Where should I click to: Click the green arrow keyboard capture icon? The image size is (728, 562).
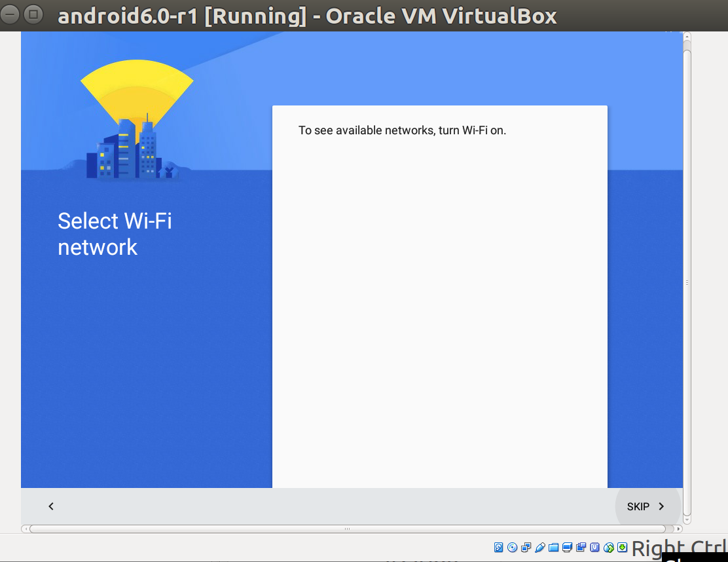click(622, 548)
